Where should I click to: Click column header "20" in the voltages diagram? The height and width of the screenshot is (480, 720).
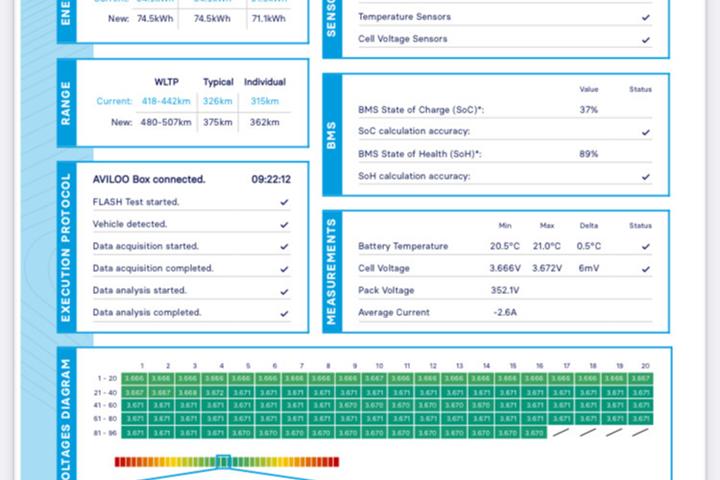click(645, 366)
